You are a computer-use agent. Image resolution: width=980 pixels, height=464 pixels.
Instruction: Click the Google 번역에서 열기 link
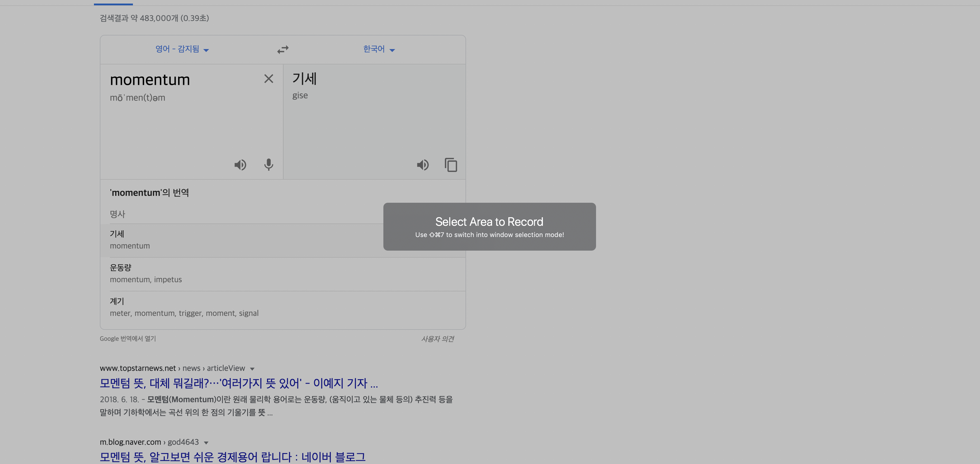pos(128,339)
